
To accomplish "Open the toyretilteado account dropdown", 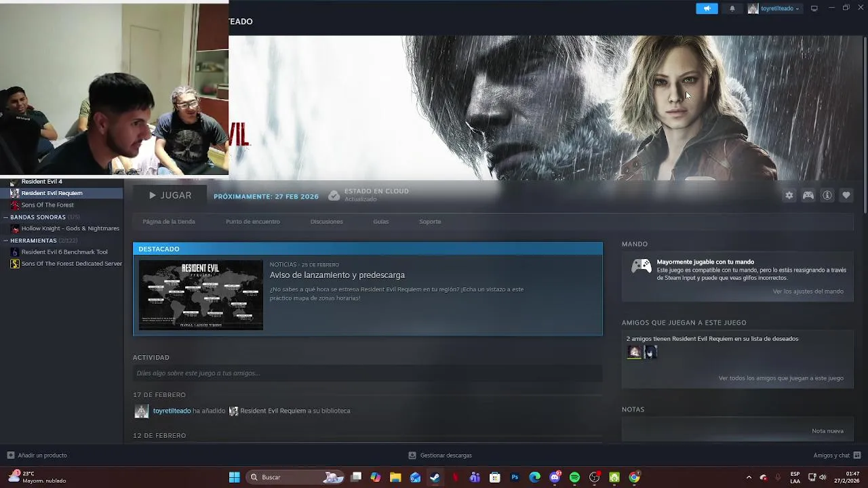I will point(774,8).
